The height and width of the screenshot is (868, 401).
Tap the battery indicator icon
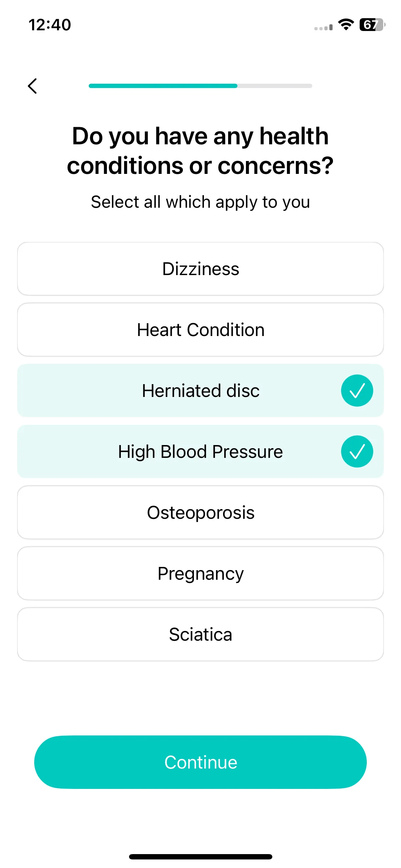(372, 25)
